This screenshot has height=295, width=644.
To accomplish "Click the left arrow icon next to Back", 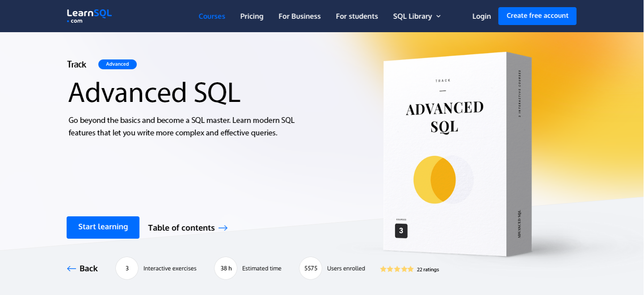I will click(72, 268).
